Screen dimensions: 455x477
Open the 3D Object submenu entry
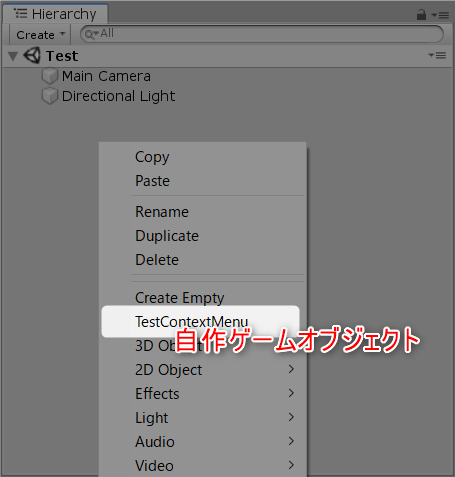point(202,346)
